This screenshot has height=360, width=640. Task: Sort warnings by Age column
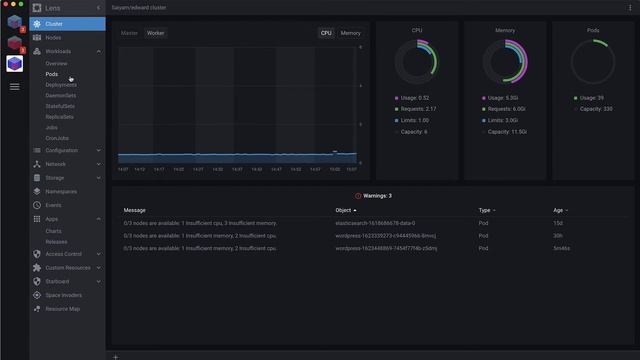(560, 210)
